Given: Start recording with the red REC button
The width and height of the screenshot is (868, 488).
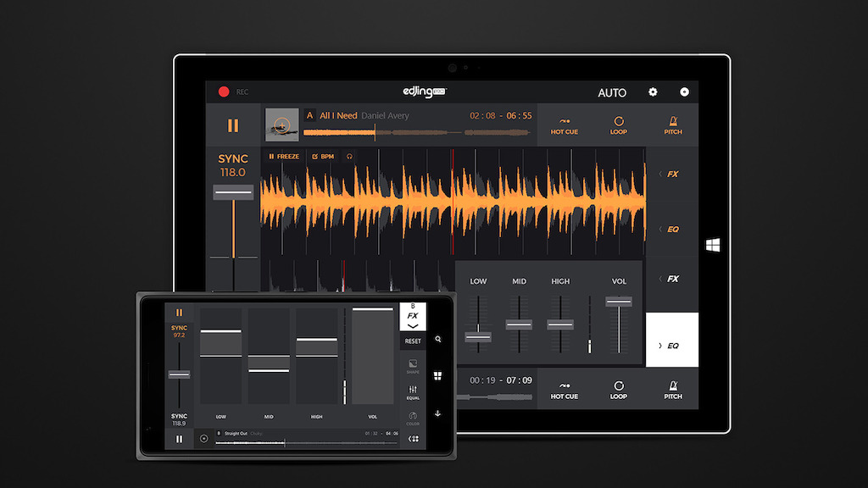Looking at the screenshot, I should click(x=224, y=91).
